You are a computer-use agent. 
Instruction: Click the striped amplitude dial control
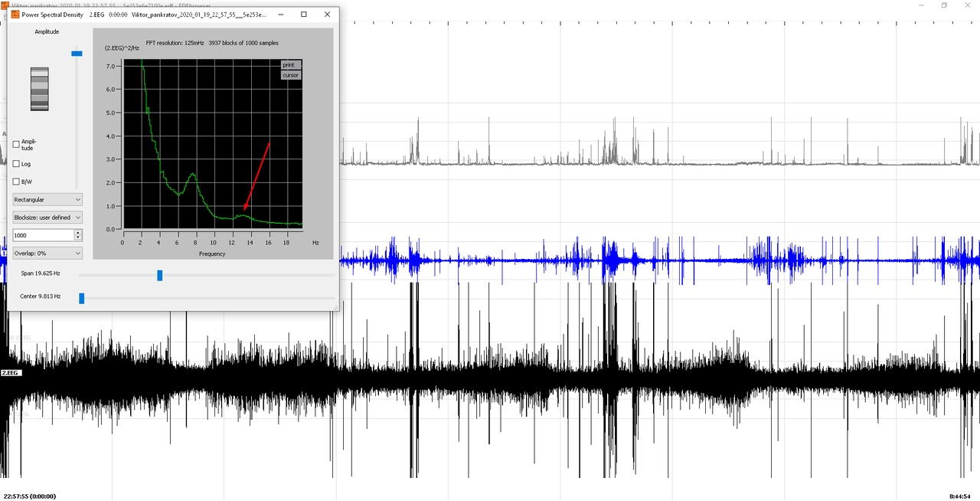tap(39, 90)
